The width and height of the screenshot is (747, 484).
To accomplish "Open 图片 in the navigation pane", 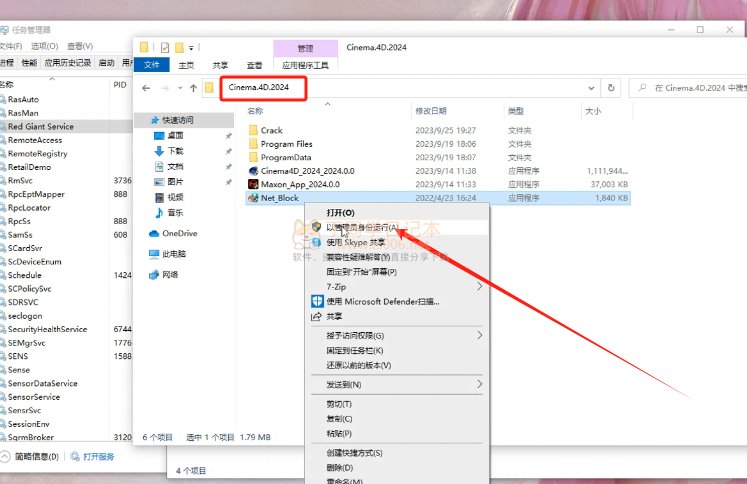I will (175, 182).
